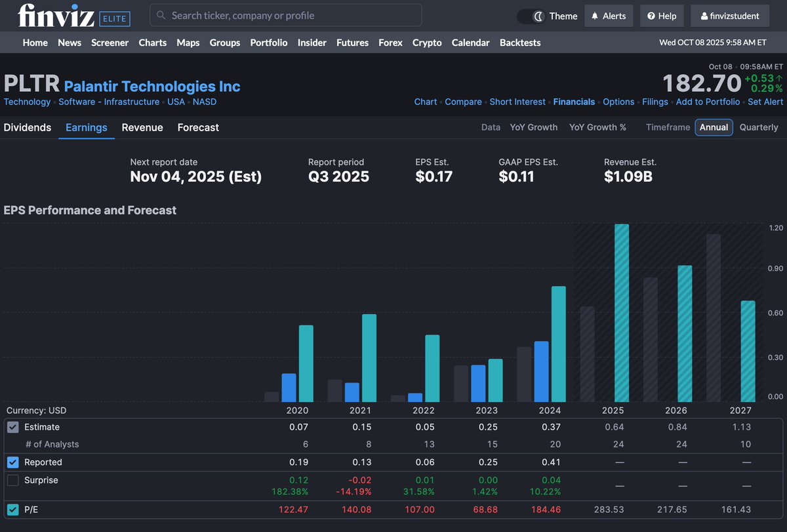
Task: Open the Alerts bell button
Action: pyautogui.click(x=609, y=16)
